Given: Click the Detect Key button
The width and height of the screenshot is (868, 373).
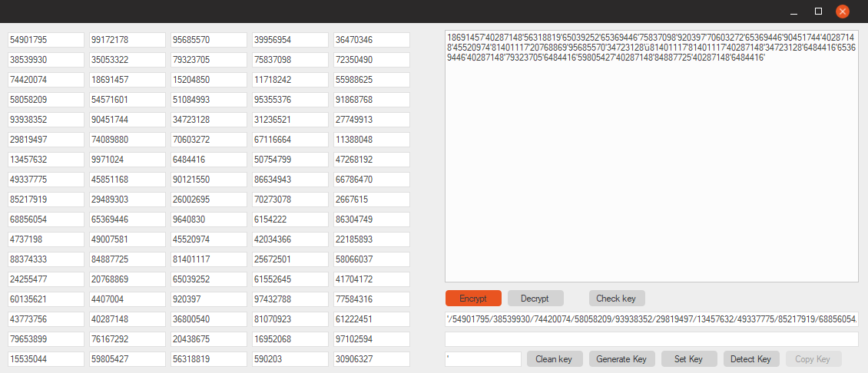Looking at the screenshot, I should click(750, 359).
